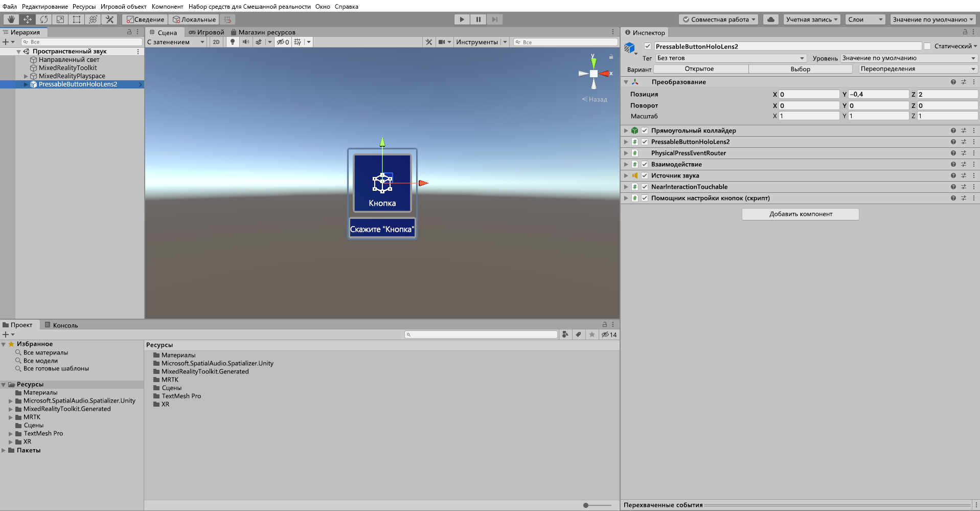Open the Компонент menu
980x511 pixels.
pos(167,6)
